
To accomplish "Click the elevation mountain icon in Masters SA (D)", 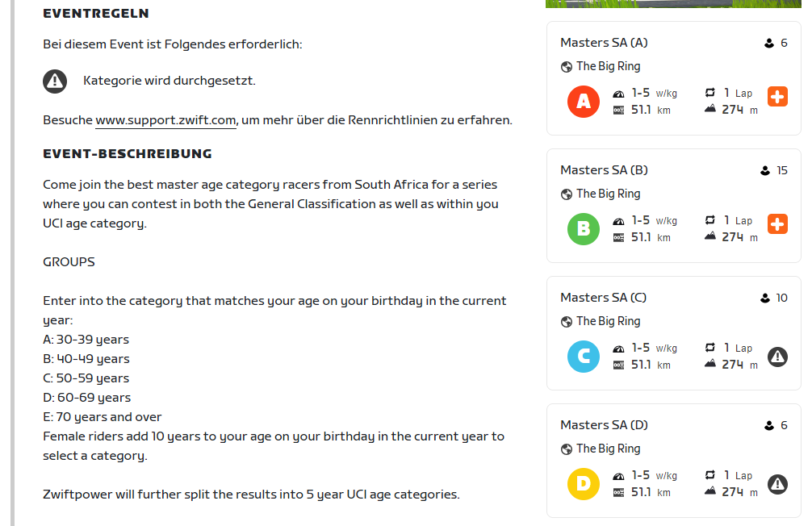I will click(x=710, y=491).
